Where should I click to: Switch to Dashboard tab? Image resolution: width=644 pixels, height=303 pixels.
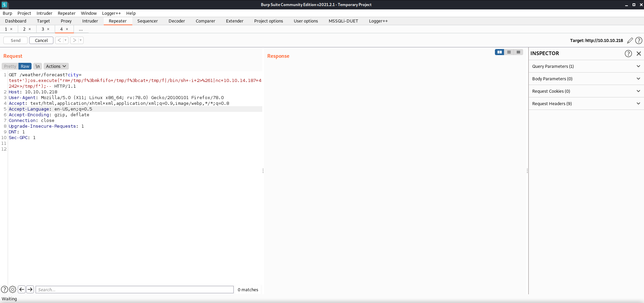16,21
